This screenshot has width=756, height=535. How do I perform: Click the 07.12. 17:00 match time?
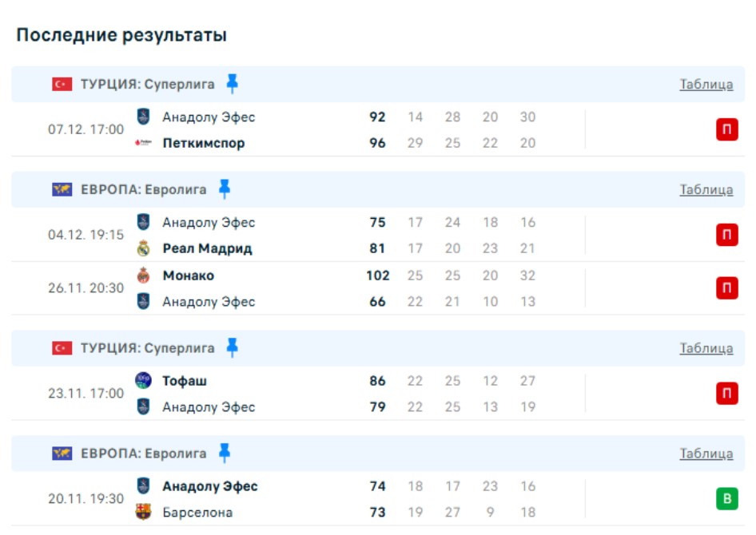pyautogui.click(x=86, y=129)
